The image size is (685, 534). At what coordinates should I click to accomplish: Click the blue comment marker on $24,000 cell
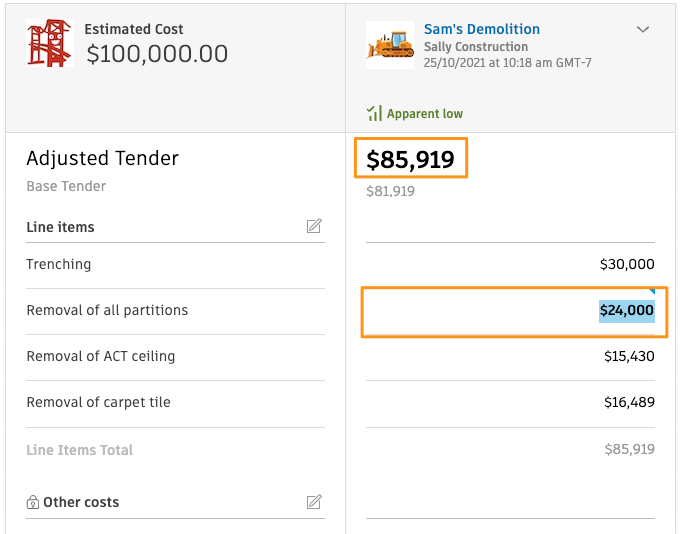[652, 291]
